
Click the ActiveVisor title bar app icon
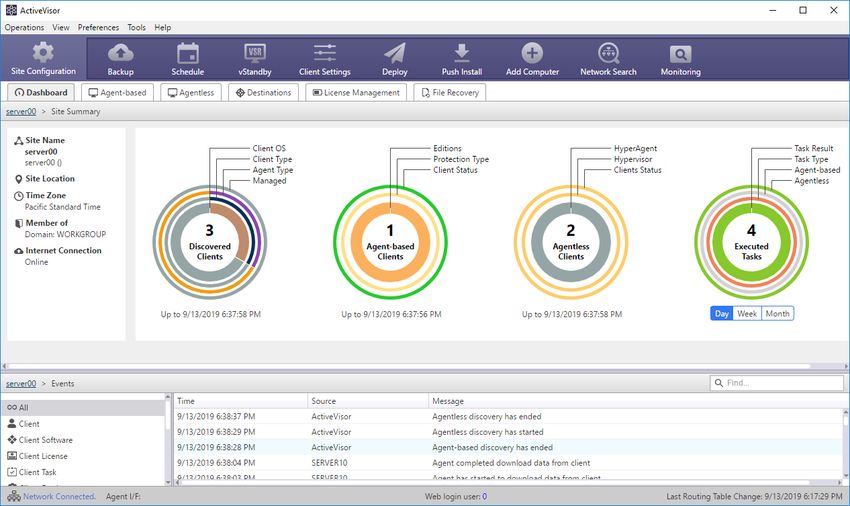tap(11, 10)
